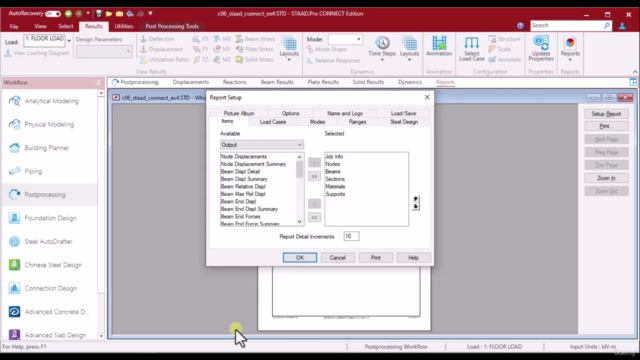The image size is (640, 360).
Task: Open the Load case dropdown
Action: click(69, 40)
